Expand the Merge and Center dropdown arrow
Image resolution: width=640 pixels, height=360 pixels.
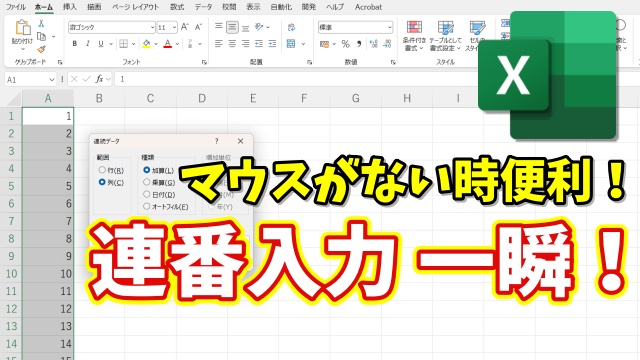(x=303, y=44)
